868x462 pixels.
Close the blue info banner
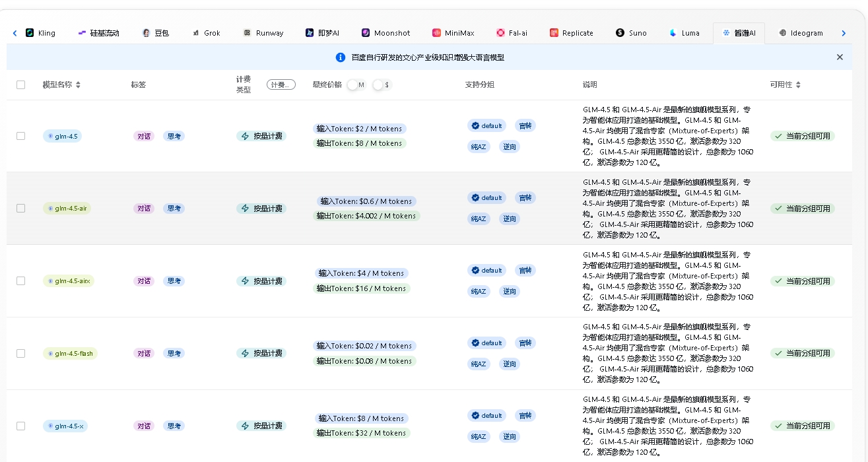tap(840, 57)
